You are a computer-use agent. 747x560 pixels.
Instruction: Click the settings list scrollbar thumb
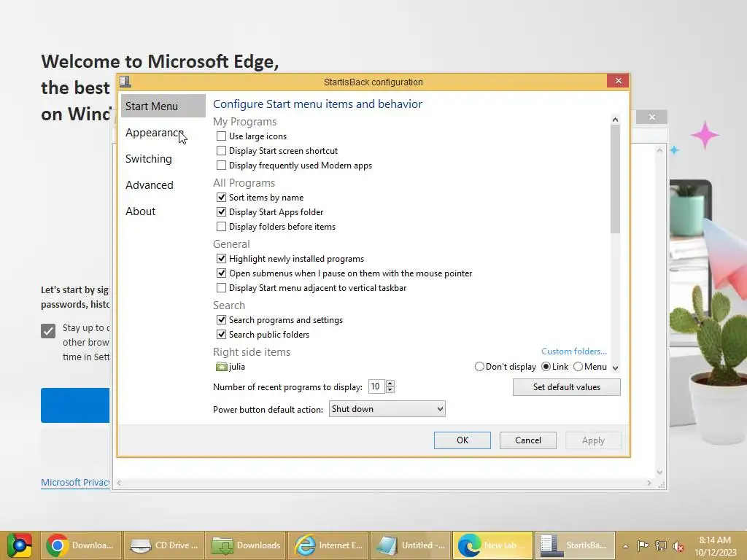coord(615,179)
